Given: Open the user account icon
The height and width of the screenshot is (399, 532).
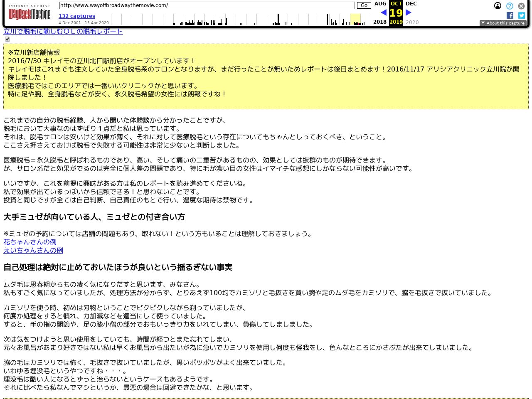Looking at the screenshot, I should pos(498,6).
